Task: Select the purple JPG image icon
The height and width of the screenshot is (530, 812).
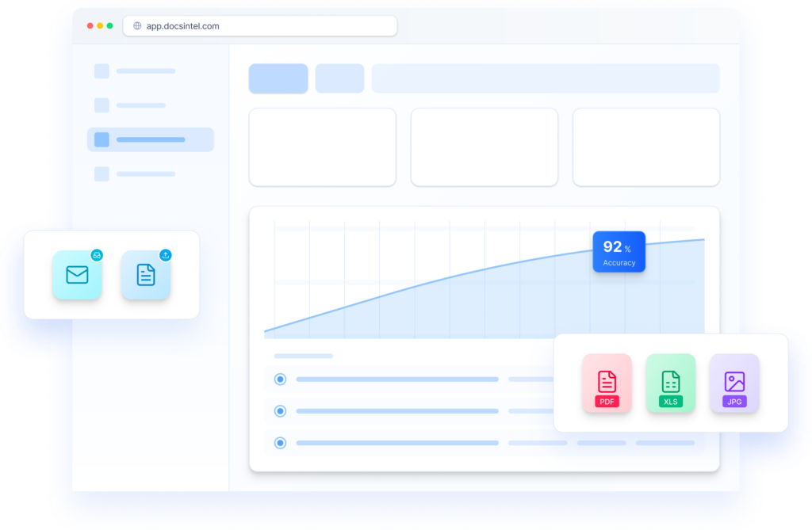Action: pyautogui.click(x=734, y=383)
